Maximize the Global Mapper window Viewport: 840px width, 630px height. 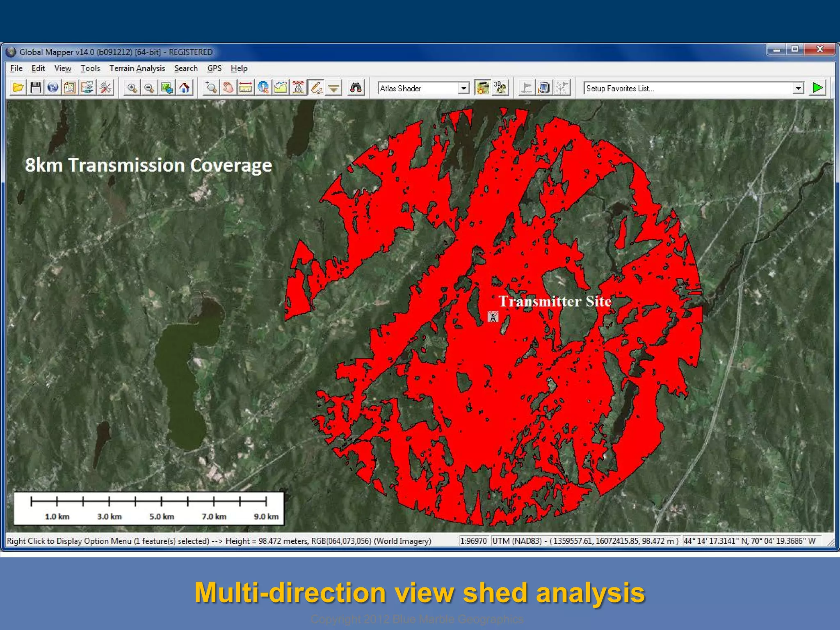coord(795,50)
